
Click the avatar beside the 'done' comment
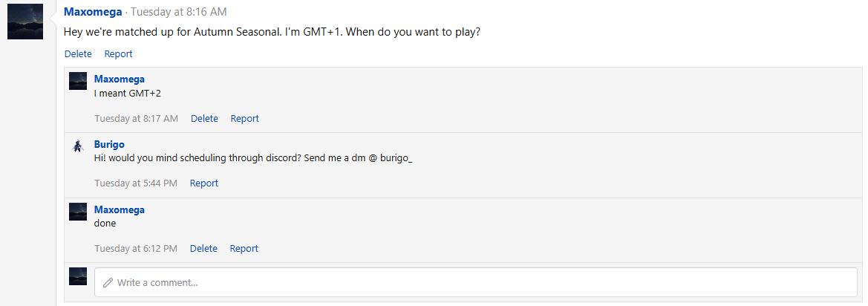[x=78, y=212]
